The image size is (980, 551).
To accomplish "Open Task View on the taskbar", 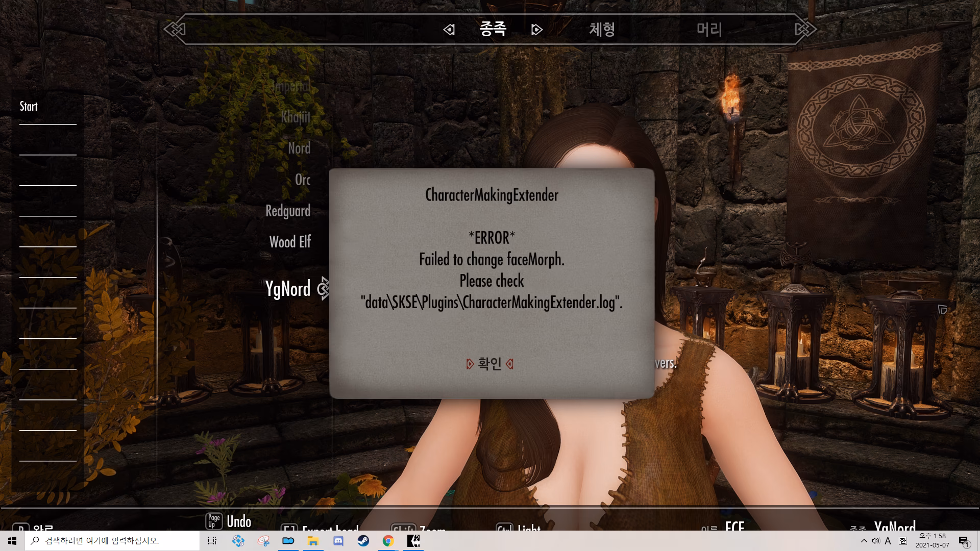I will (212, 541).
